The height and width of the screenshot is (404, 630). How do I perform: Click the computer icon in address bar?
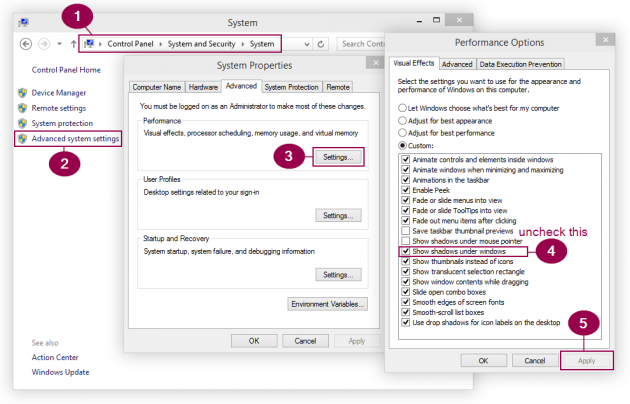[x=91, y=44]
